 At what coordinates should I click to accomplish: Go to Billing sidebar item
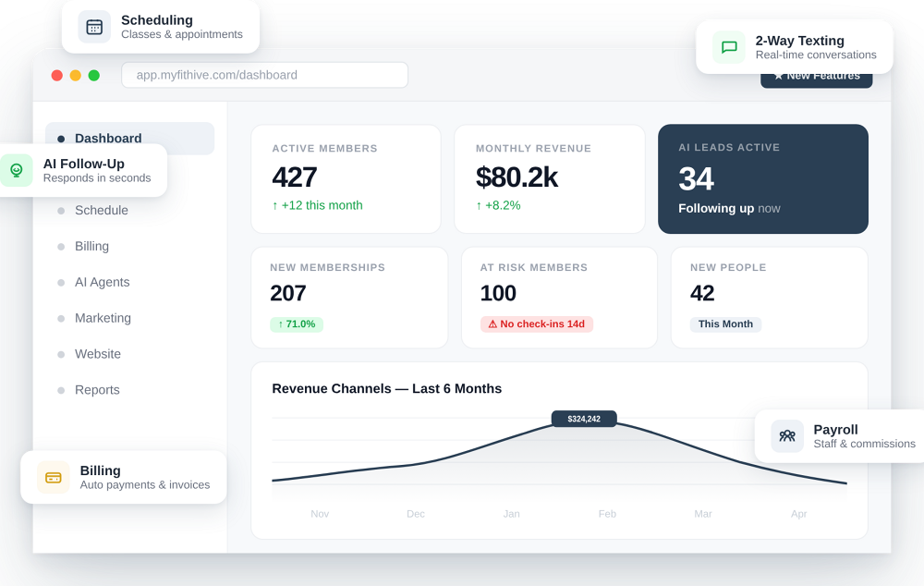click(x=91, y=247)
